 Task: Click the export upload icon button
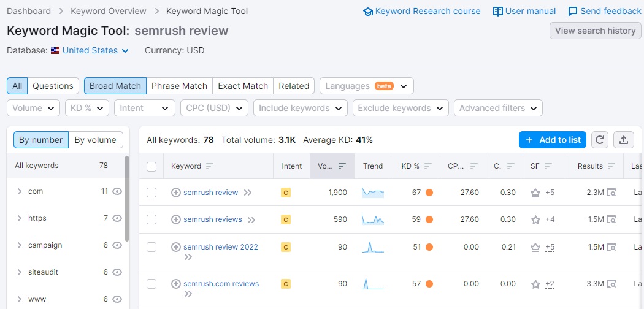pos(624,140)
